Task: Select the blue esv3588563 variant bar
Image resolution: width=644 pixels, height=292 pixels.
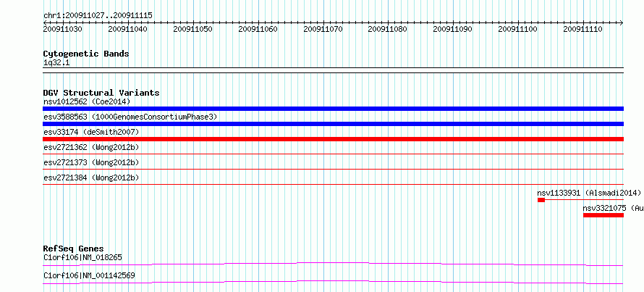Action: [333, 124]
